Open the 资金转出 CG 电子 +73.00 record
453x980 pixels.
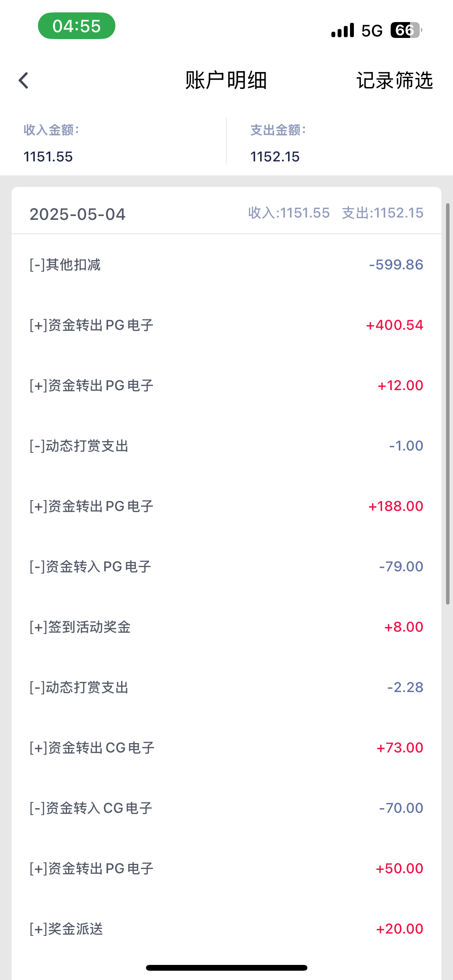(x=226, y=748)
